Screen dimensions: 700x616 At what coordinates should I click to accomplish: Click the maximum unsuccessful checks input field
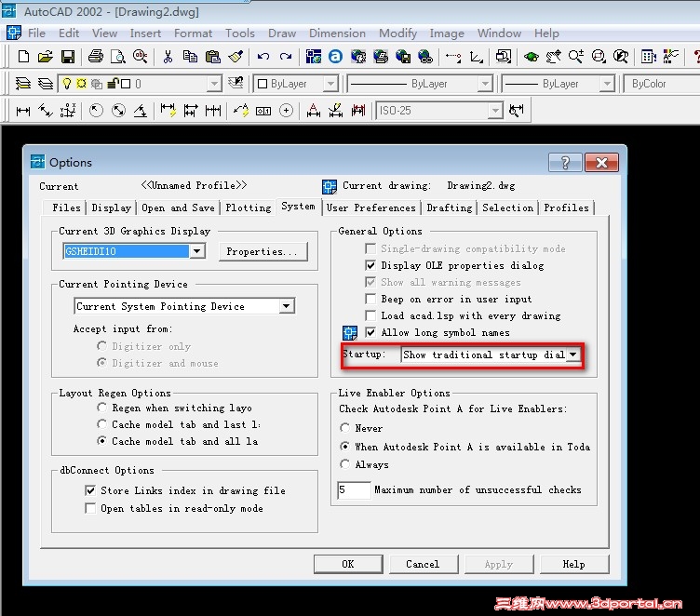[x=354, y=489]
